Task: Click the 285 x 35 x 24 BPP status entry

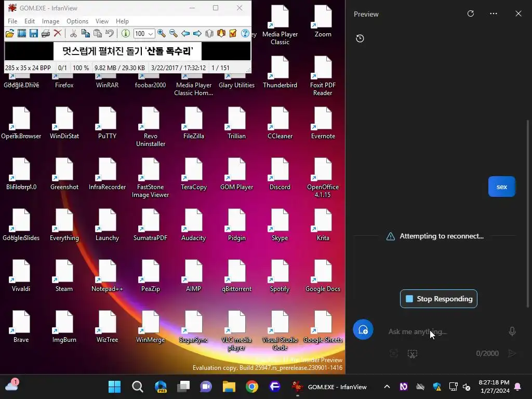Action: coord(28,68)
